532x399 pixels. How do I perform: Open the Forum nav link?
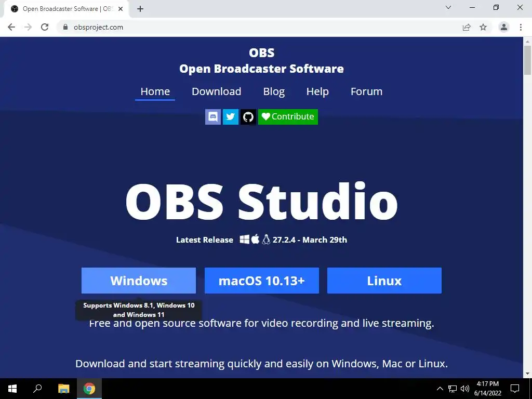tap(366, 91)
